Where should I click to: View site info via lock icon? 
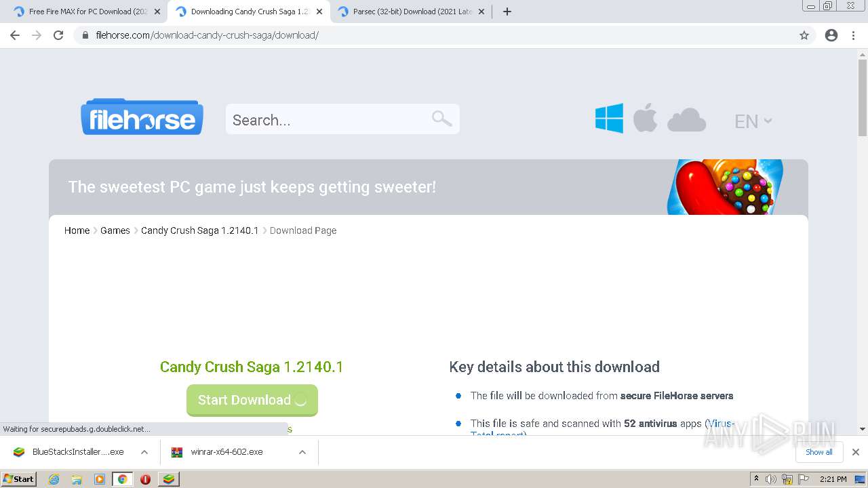[x=85, y=35]
